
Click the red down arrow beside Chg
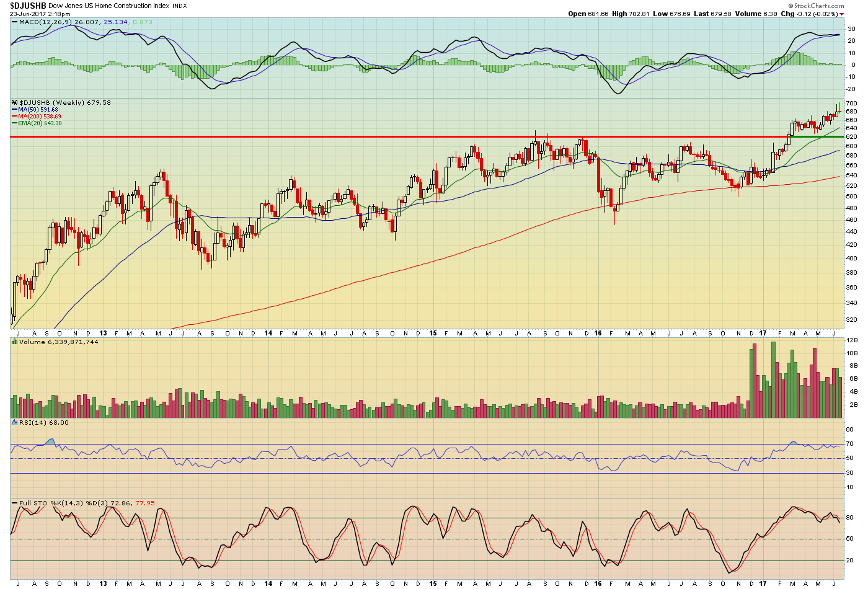pos(841,14)
